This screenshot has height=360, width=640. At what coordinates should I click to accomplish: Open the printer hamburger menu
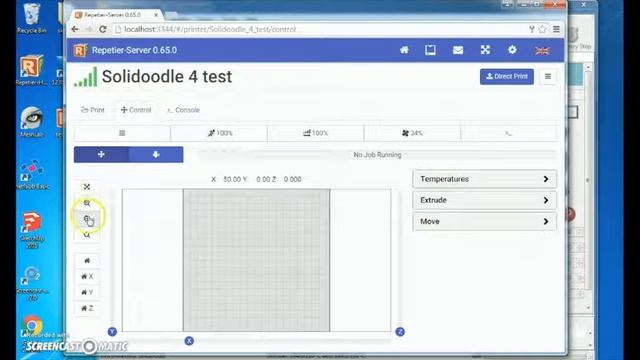[x=548, y=76]
